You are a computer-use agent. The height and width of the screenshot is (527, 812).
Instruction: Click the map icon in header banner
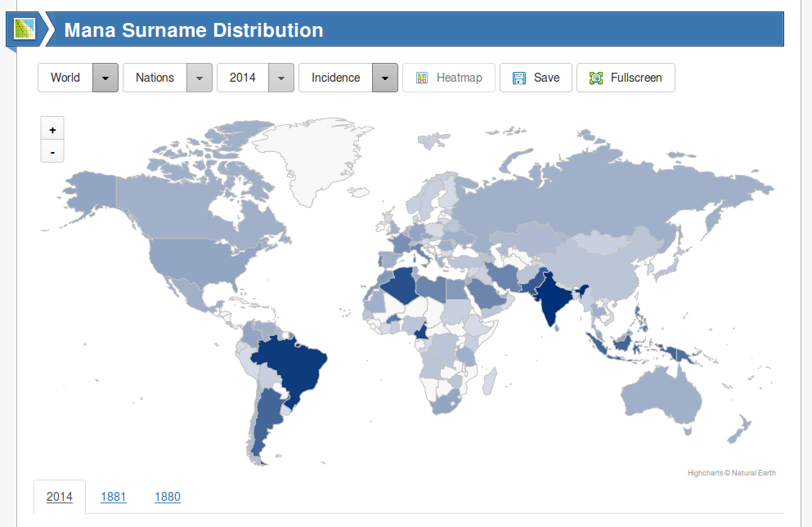click(25, 30)
